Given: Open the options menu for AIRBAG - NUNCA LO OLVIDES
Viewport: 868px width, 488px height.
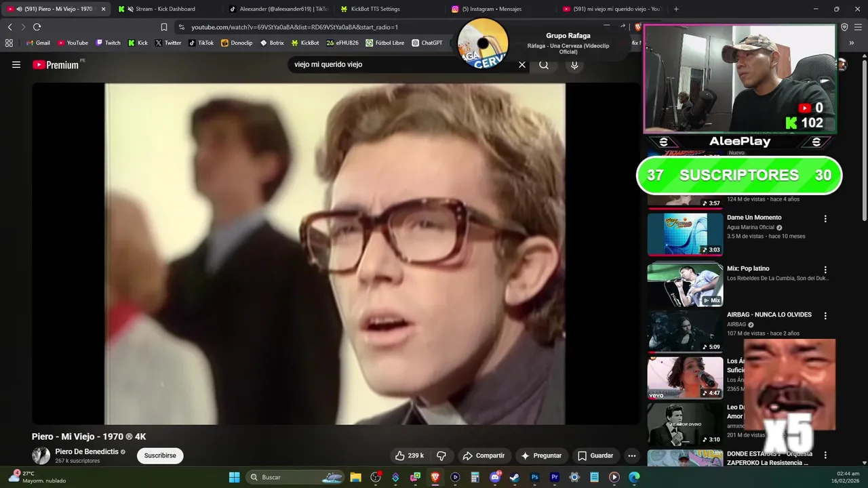Looking at the screenshot, I should pos(825,316).
